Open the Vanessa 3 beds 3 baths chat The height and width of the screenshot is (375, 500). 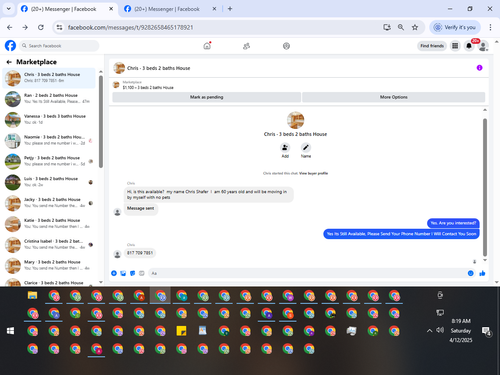click(x=49, y=119)
